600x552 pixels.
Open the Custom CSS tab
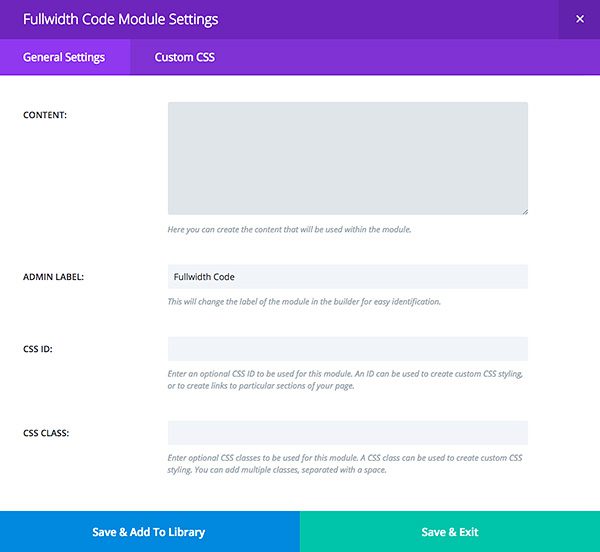coord(184,57)
